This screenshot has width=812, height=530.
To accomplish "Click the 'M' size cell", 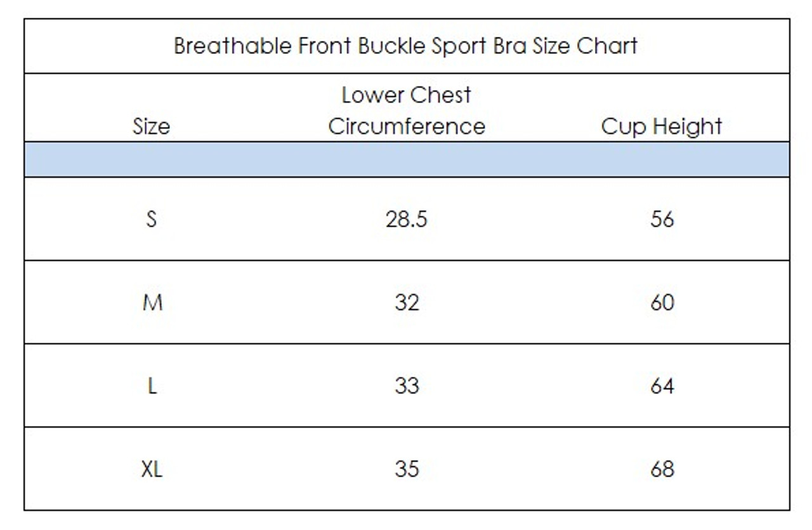I will pyautogui.click(x=152, y=302).
